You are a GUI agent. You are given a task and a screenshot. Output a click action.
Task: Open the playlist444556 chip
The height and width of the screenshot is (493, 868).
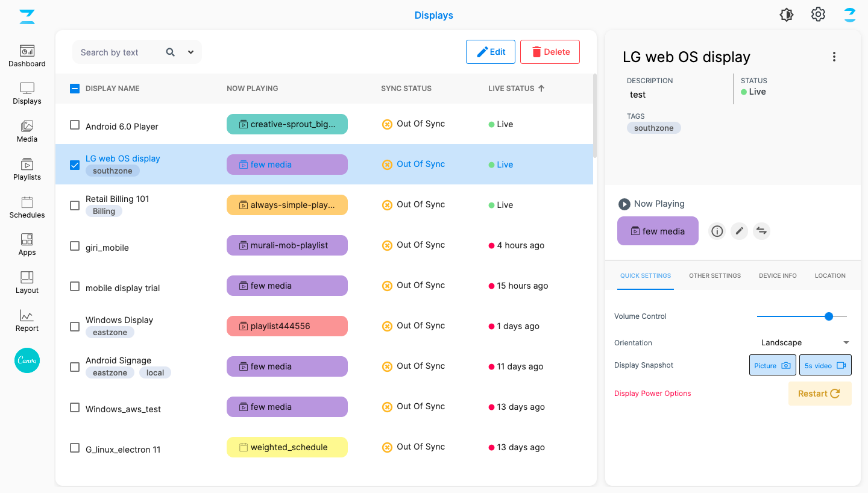pyautogui.click(x=287, y=326)
